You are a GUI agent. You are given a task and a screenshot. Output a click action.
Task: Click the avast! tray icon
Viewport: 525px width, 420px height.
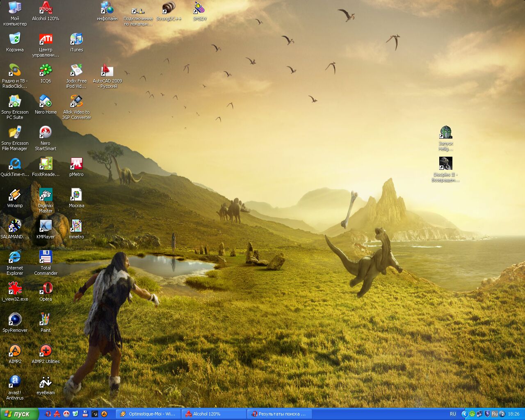(502, 414)
